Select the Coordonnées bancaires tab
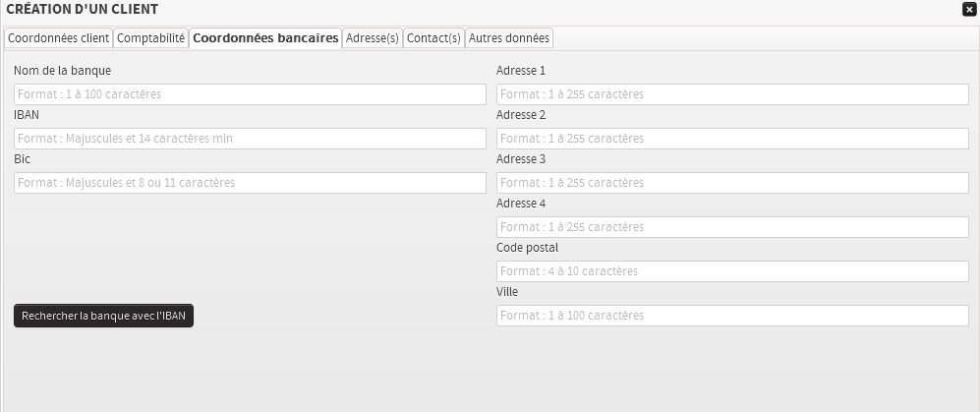The width and height of the screenshot is (980, 412). 265,38
